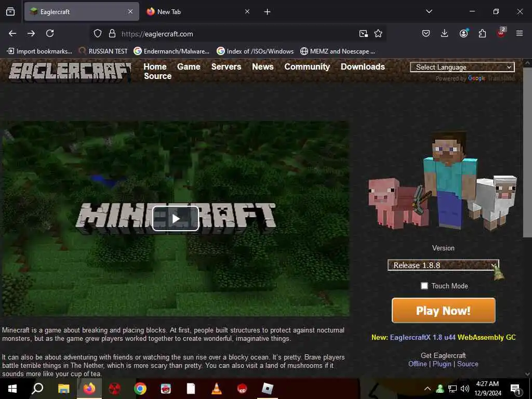
Task: Open the taskbar clock and date
Action: pos(487,389)
